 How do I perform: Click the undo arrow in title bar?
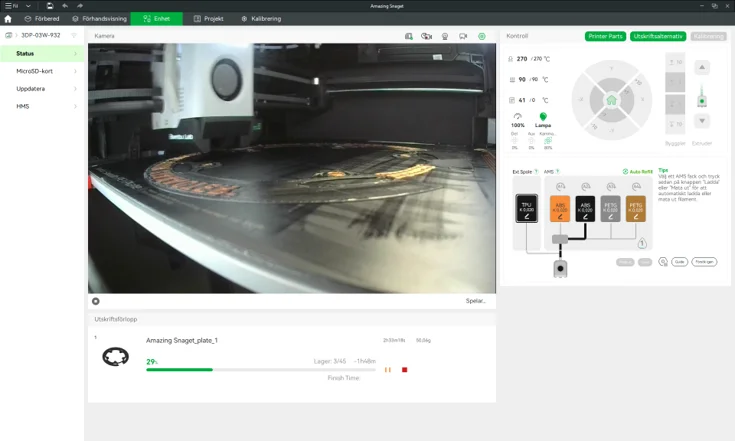pos(65,6)
